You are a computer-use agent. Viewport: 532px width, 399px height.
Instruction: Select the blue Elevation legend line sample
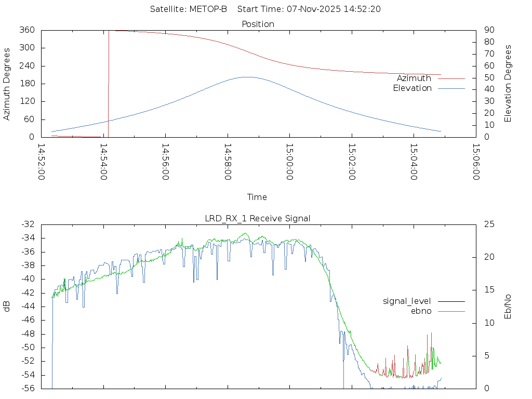pyautogui.click(x=451, y=88)
